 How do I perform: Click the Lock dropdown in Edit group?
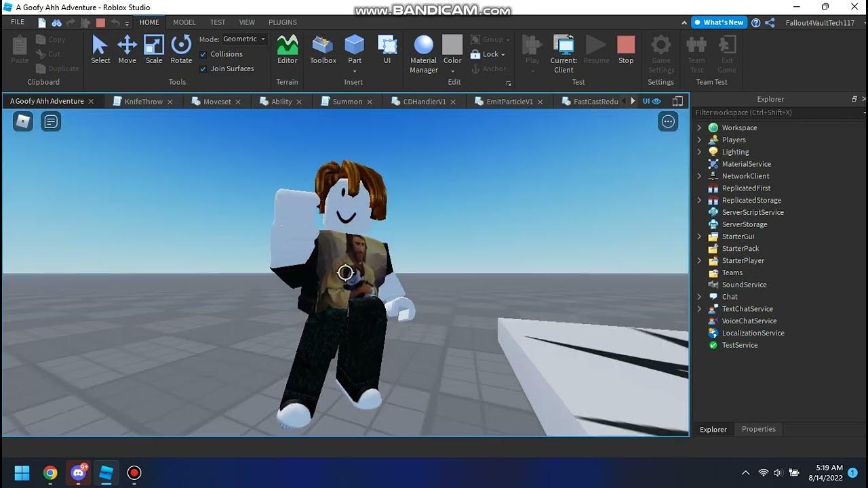pyautogui.click(x=490, y=54)
